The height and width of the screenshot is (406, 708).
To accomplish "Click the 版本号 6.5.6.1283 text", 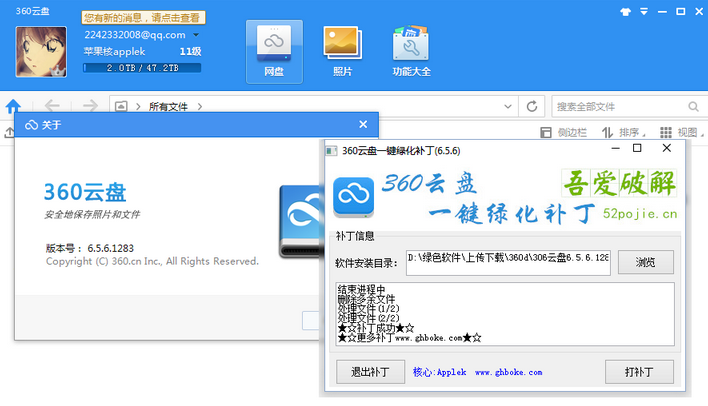I will coord(90,248).
